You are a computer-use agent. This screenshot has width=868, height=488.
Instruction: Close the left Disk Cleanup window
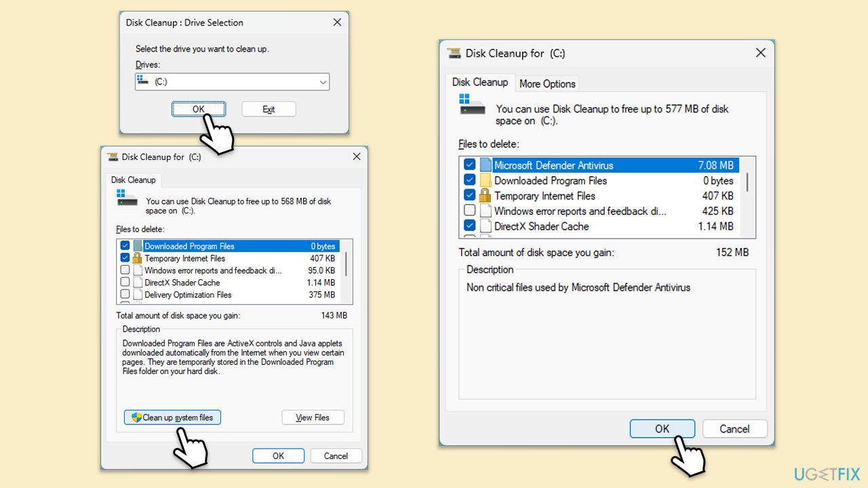[357, 157]
